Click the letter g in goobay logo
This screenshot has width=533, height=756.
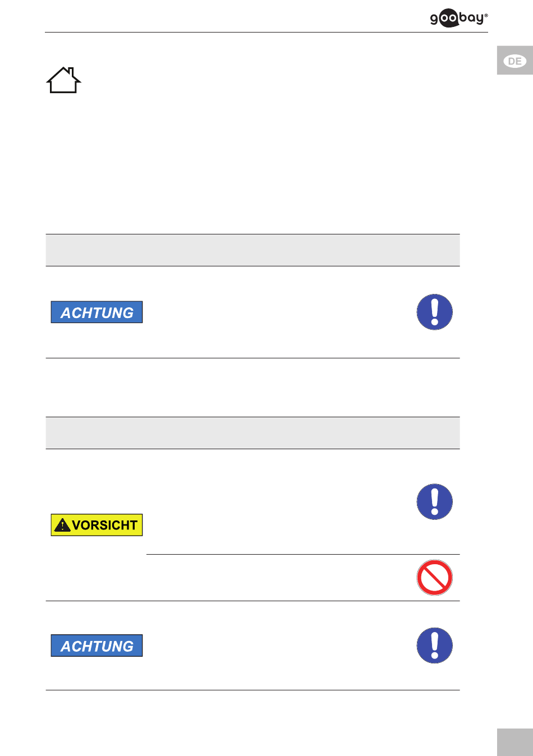tap(434, 20)
